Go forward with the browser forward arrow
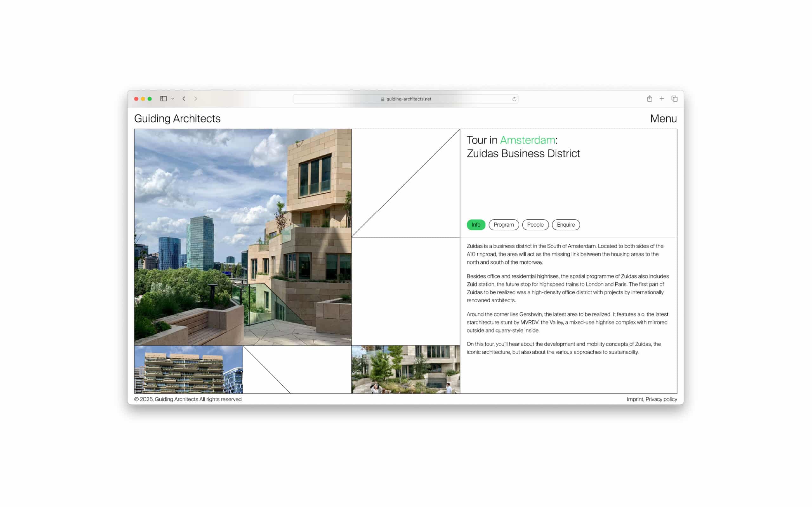 196,99
